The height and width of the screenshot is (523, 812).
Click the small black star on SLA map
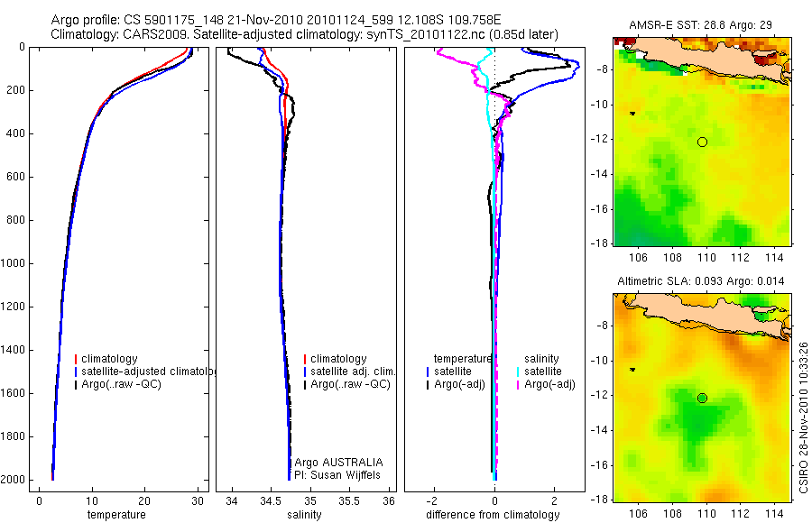[x=632, y=369]
